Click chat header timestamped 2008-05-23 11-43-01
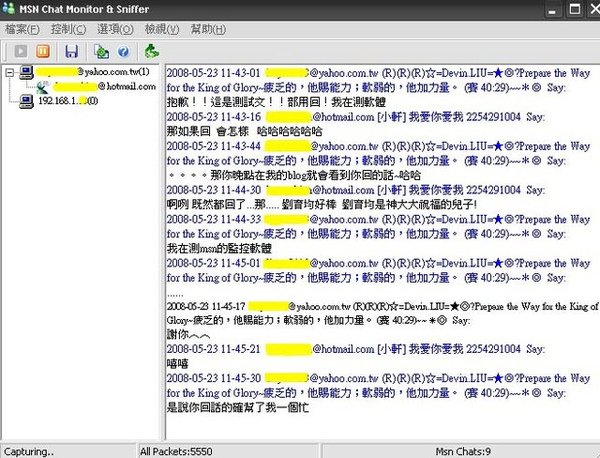Viewport: 600px width, 458px height. [378, 80]
